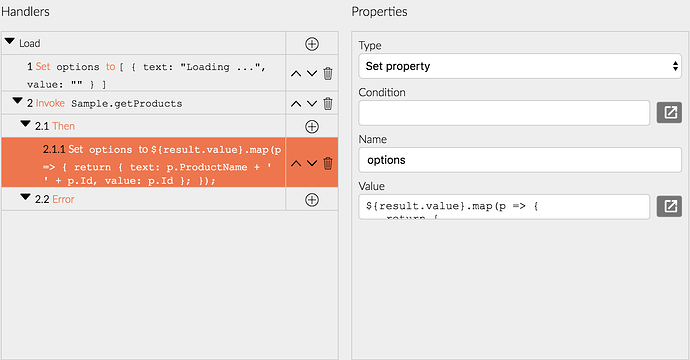This screenshot has height=360, width=690.
Task: Select the Load event row
Action: coord(143,43)
